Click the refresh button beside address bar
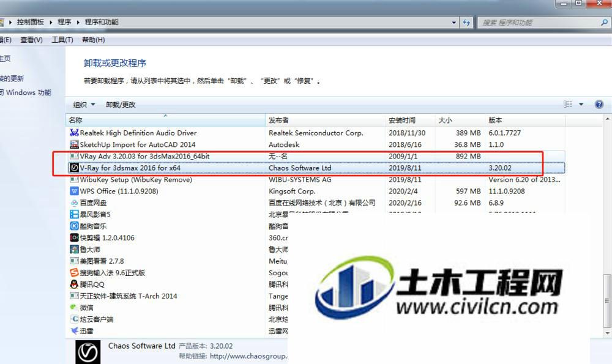Screen dimensions: 612x364 [x=466, y=22]
